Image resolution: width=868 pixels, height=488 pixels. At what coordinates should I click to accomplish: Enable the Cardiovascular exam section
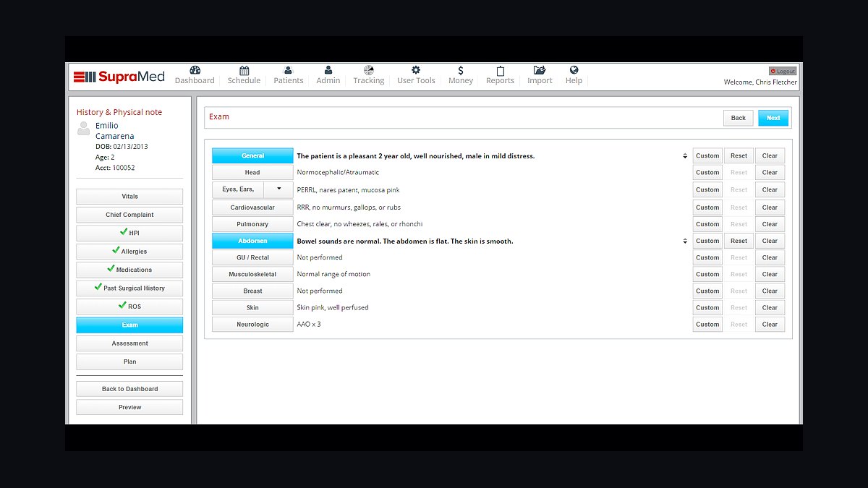pos(252,207)
